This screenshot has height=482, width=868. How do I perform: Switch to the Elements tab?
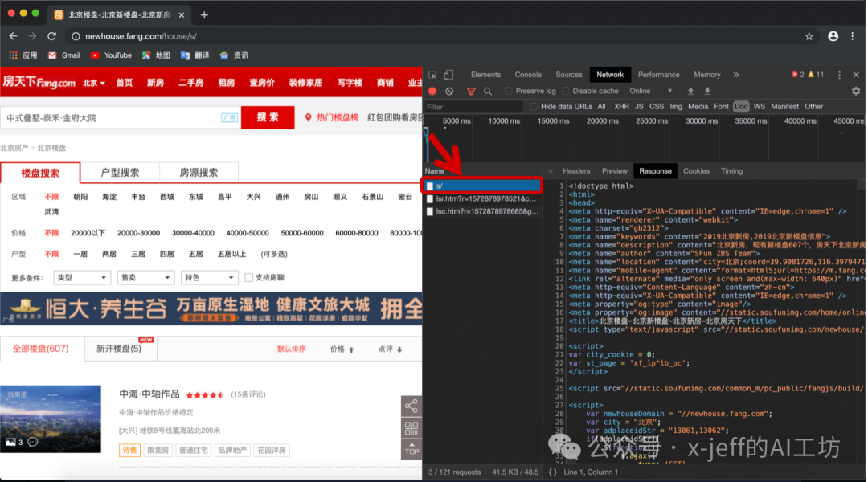(x=485, y=75)
